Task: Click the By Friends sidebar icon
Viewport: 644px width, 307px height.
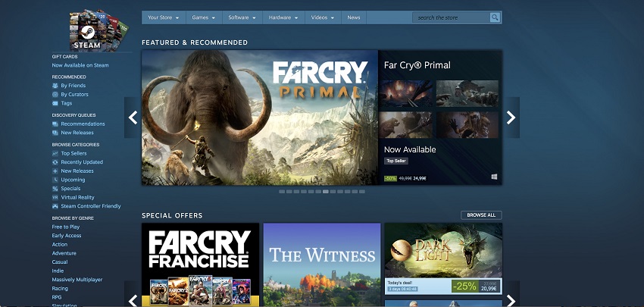Action: click(x=55, y=86)
